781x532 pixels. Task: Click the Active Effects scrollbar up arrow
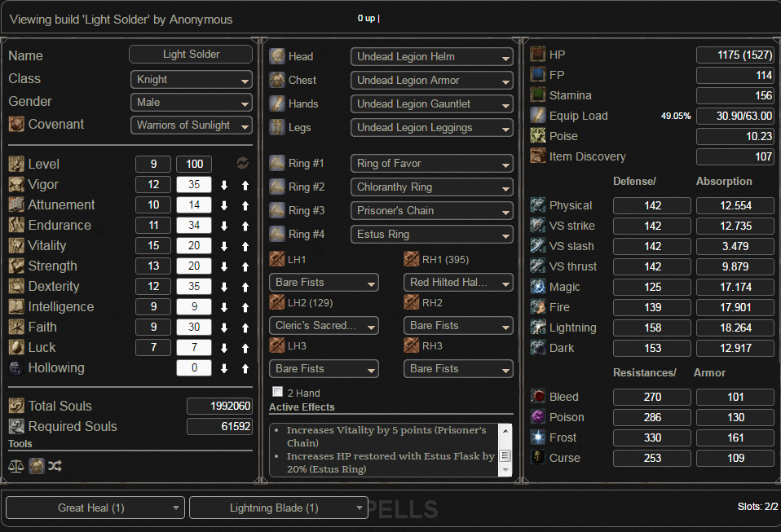click(x=505, y=430)
